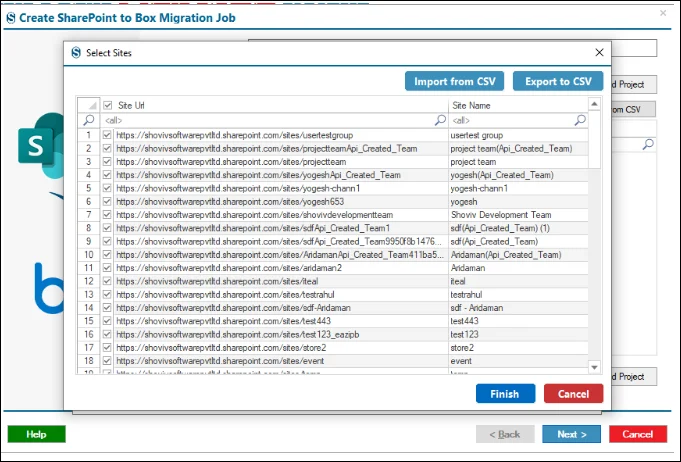Toggle checkbox for sdfApi_Created_Team1 row
The image size is (681, 462).
(x=107, y=228)
